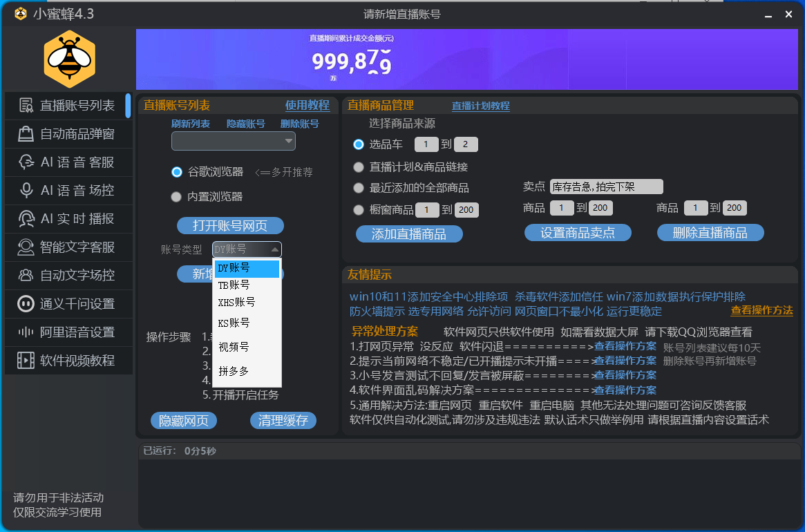
Task: Click the 直播账号列表 sidebar icon
Action: point(26,105)
